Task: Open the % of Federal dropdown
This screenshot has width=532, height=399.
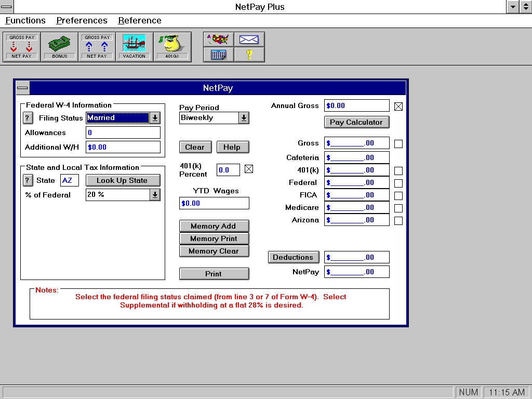Action: tap(155, 195)
